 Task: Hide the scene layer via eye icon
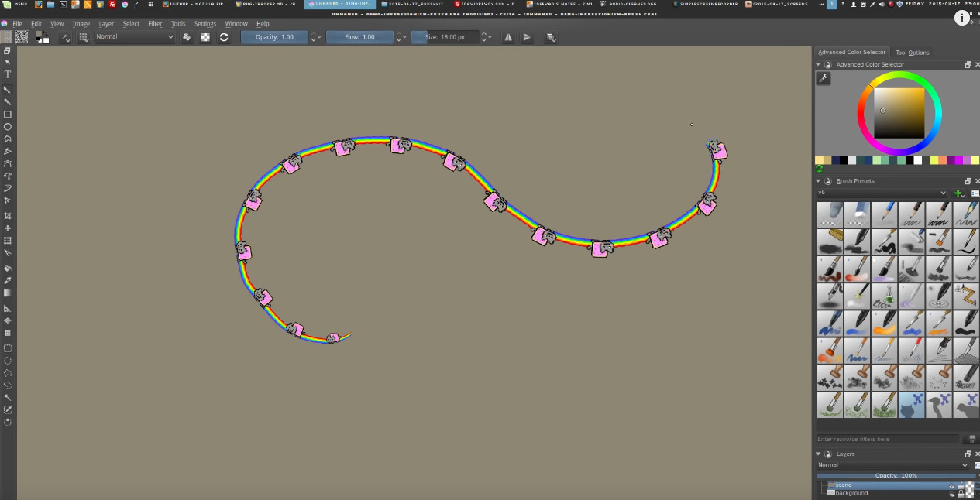952,486
